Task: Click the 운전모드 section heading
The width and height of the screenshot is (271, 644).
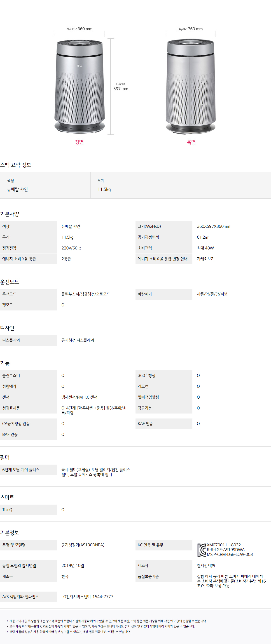Action: (x=10, y=282)
